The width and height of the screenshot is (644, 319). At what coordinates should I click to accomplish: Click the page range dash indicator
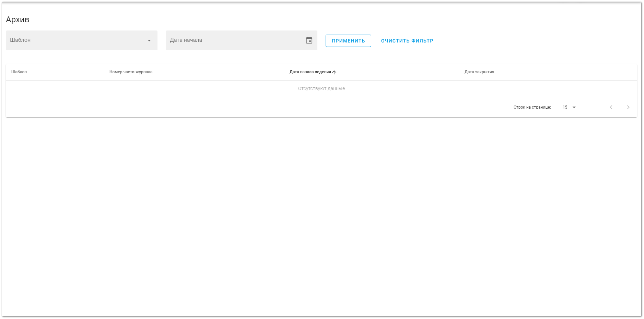(593, 107)
